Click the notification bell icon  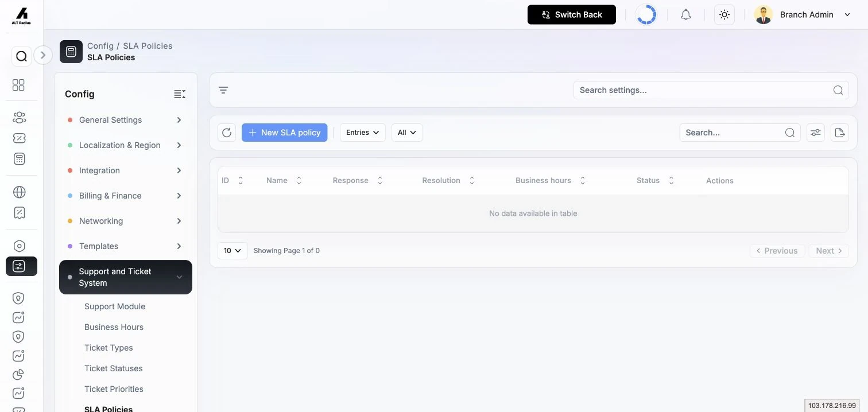(x=685, y=15)
